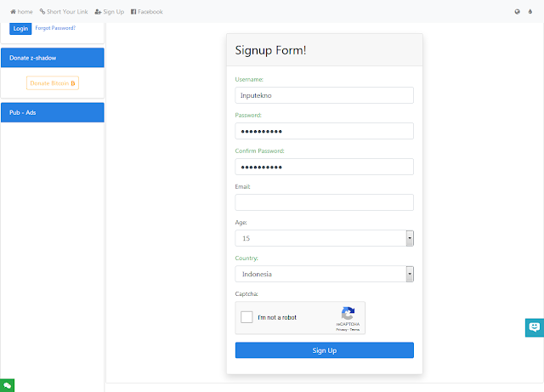Open the Facebook nav link
The image size is (544, 392).
[147, 12]
